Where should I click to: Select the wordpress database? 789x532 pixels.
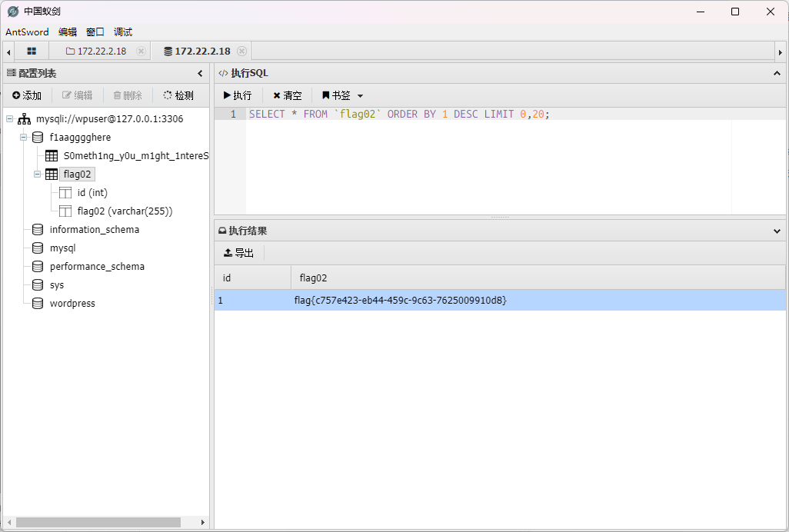point(72,304)
